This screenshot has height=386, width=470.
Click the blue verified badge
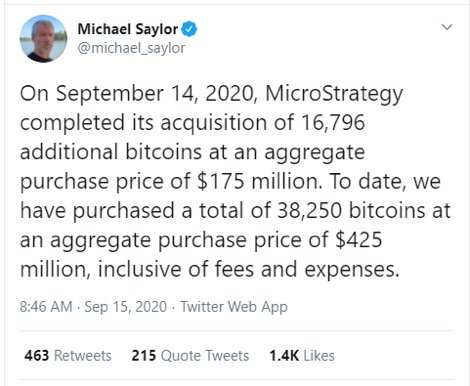[x=189, y=29]
